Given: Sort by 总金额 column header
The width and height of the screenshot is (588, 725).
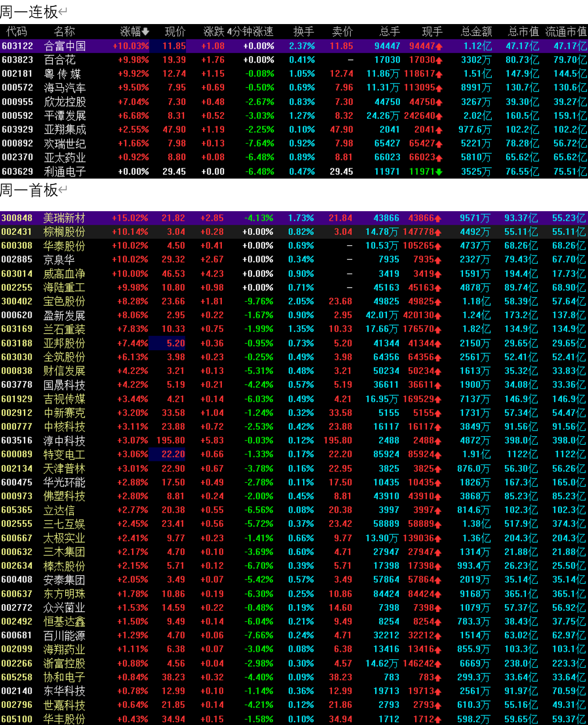Looking at the screenshot, I should [x=476, y=32].
